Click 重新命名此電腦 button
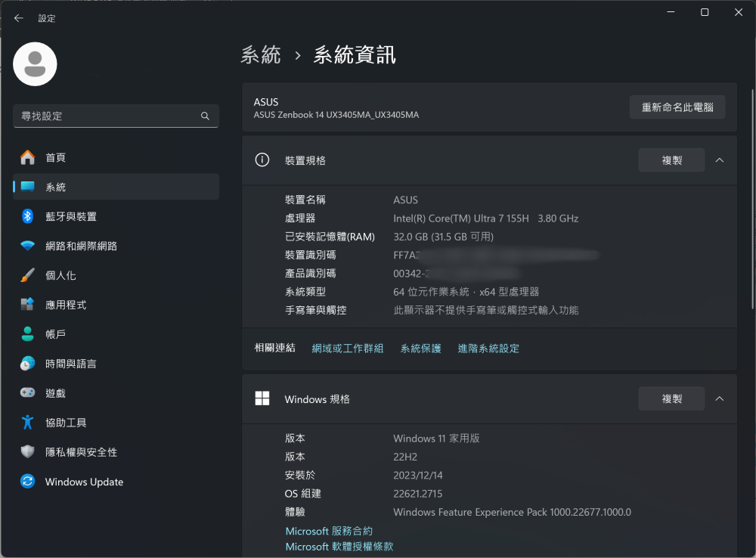This screenshot has width=756, height=558. 677,107
